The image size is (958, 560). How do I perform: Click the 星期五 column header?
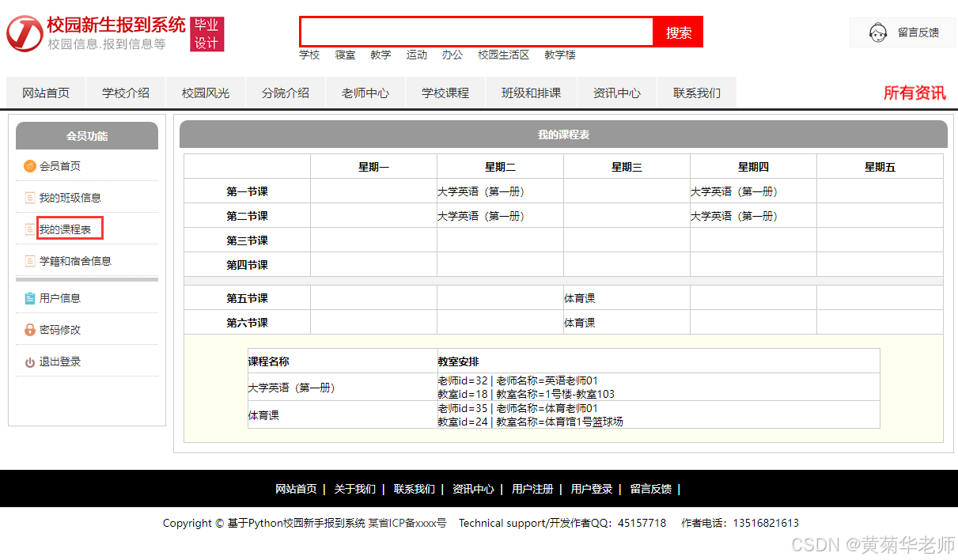880,167
